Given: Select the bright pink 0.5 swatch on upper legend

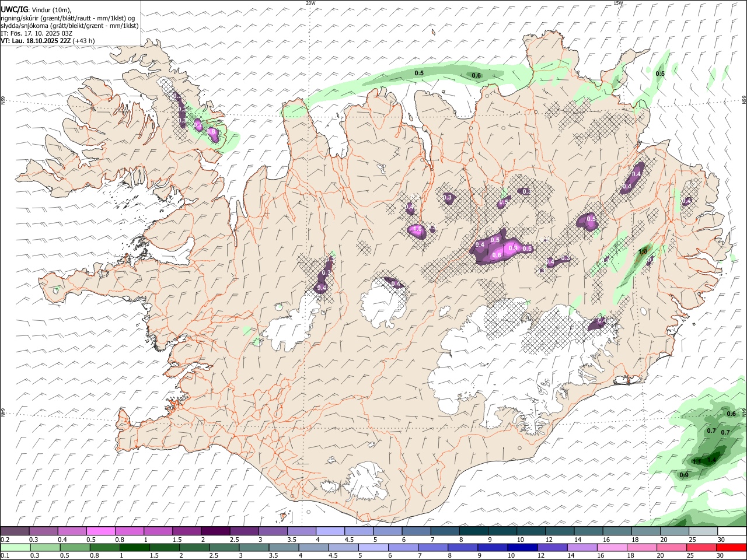Looking at the screenshot, I should click(x=101, y=531).
